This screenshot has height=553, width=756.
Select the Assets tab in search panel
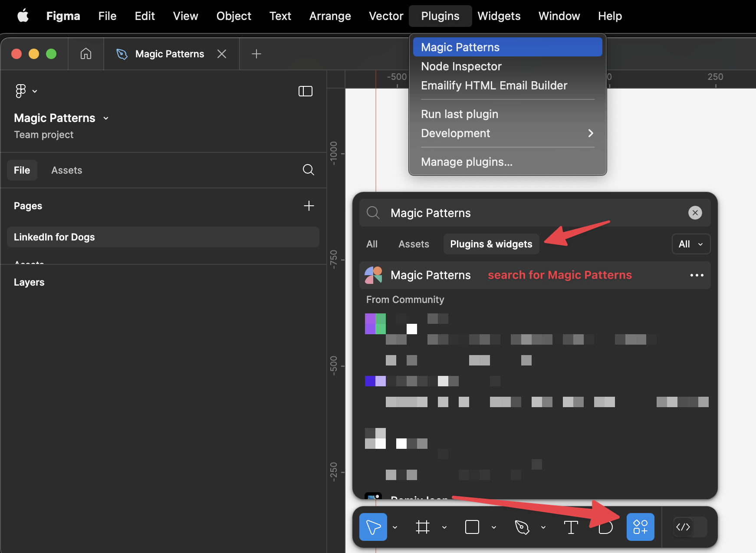coord(414,244)
